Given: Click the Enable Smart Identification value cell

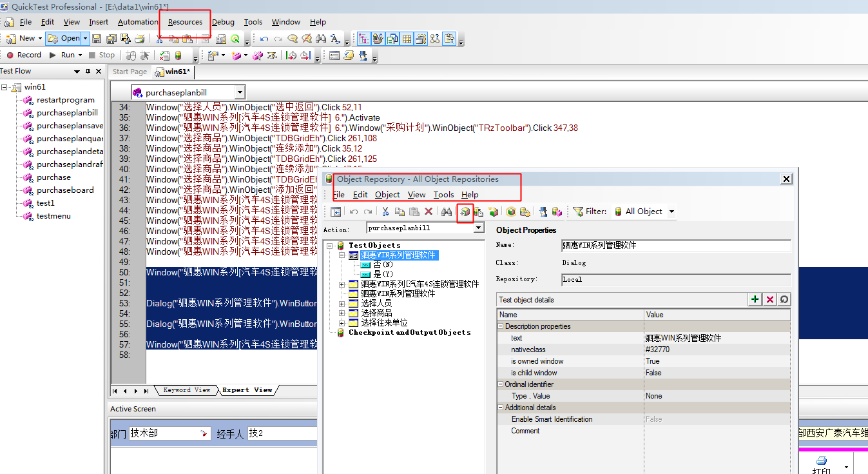Looking at the screenshot, I should click(717, 419).
